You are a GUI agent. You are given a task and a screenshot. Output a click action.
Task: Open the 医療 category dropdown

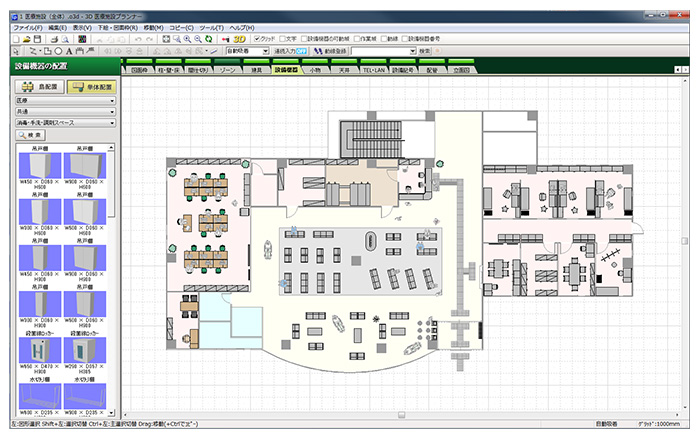pyautogui.click(x=63, y=101)
